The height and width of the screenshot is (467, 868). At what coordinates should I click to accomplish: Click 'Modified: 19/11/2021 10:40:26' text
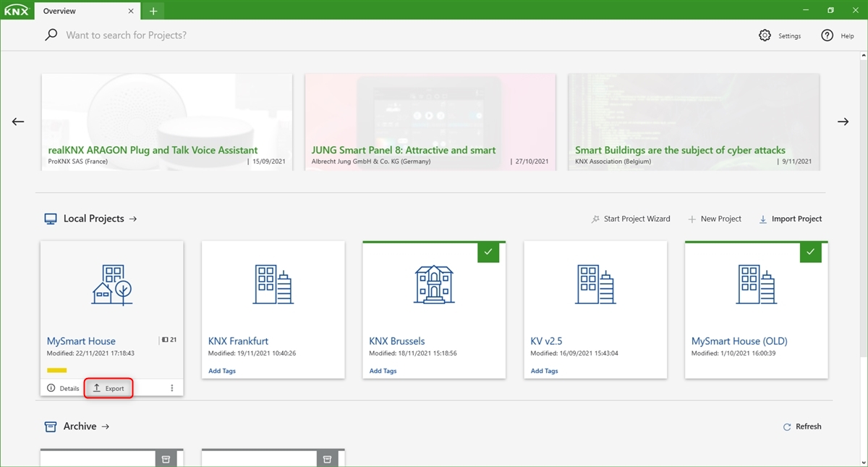point(252,353)
